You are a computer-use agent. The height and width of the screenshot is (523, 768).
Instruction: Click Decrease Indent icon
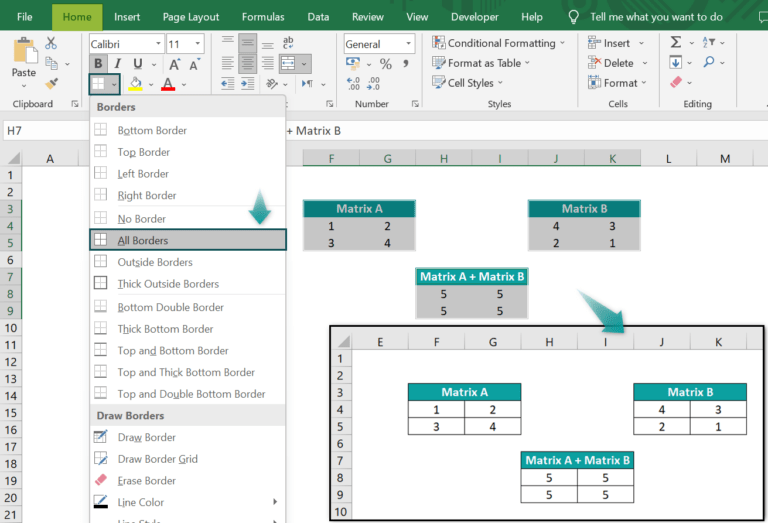click(x=227, y=84)
